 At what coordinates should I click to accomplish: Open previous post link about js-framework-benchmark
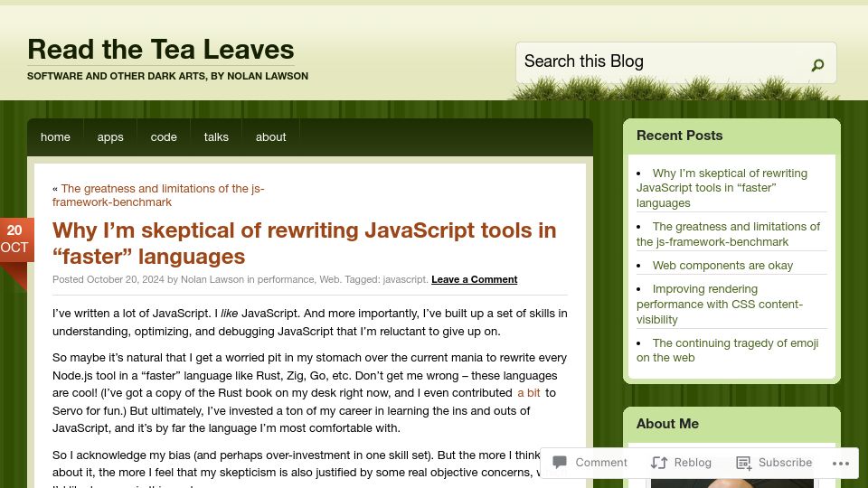coord(158,195)
